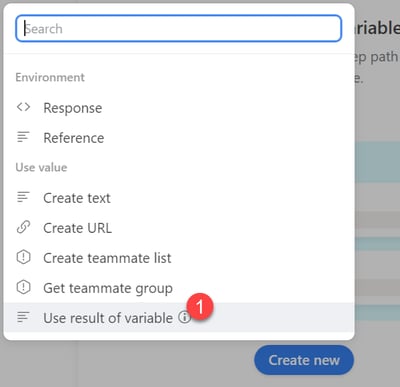Click the text lines icon beside Create text
The image size is (400, 387).
(23, 197)
